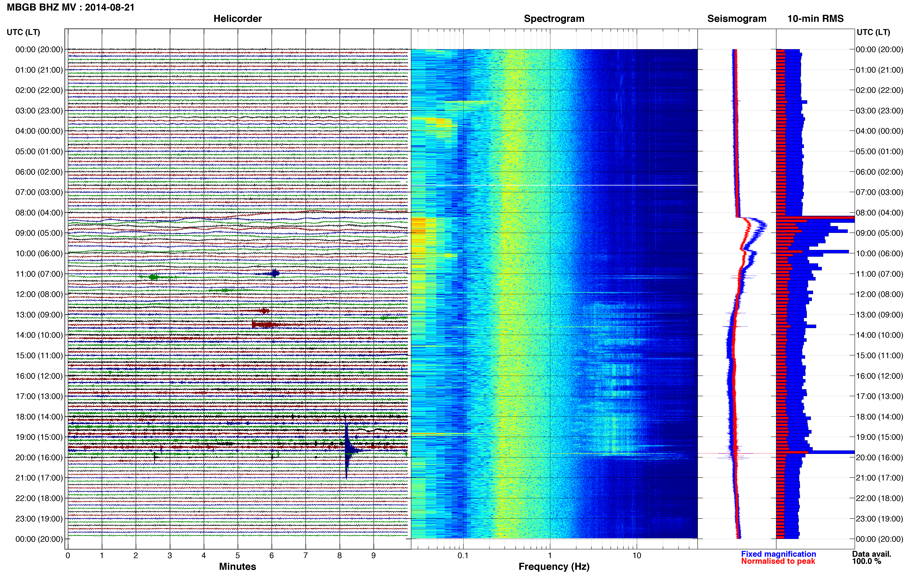This screenshot has width=924, height=578.
Task: Click the 'Helicorder' panel heading
Action: [238, 19]
